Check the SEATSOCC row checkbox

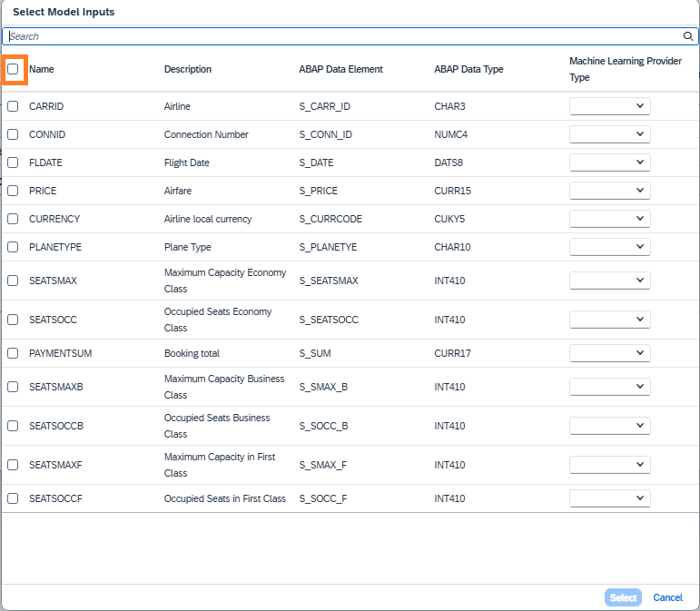click(x=13, y=320)
